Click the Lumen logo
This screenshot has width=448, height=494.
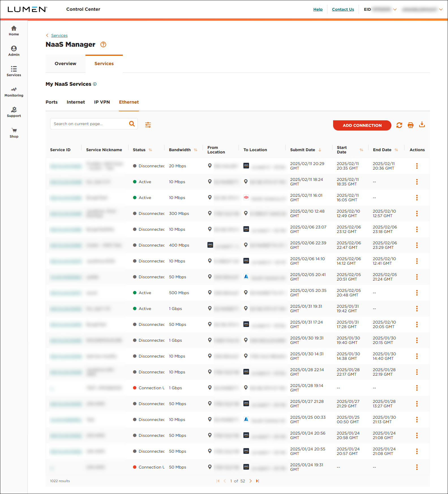[27, 9]
